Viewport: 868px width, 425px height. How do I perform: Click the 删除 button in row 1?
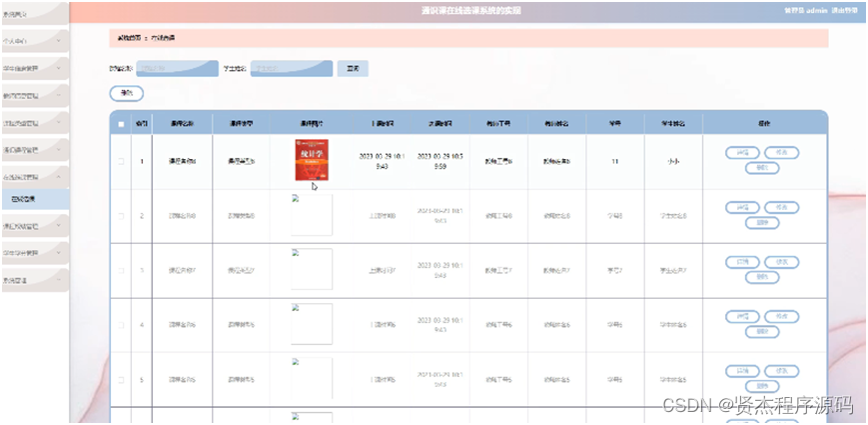pos(762,168)
